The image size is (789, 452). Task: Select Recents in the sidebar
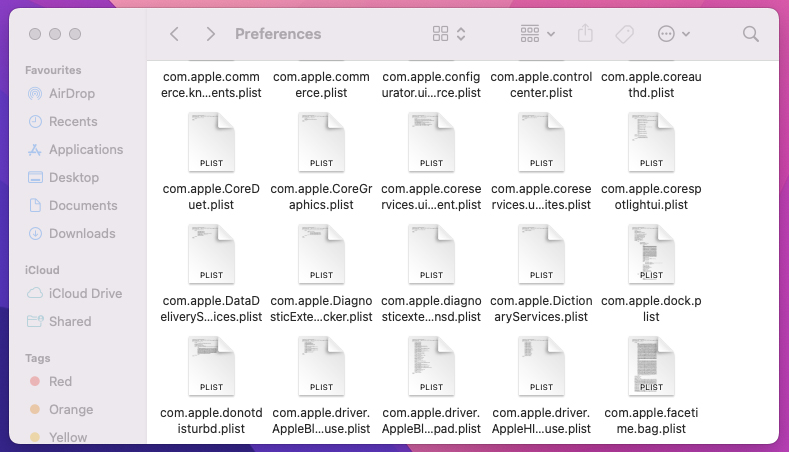pos(62,121)
